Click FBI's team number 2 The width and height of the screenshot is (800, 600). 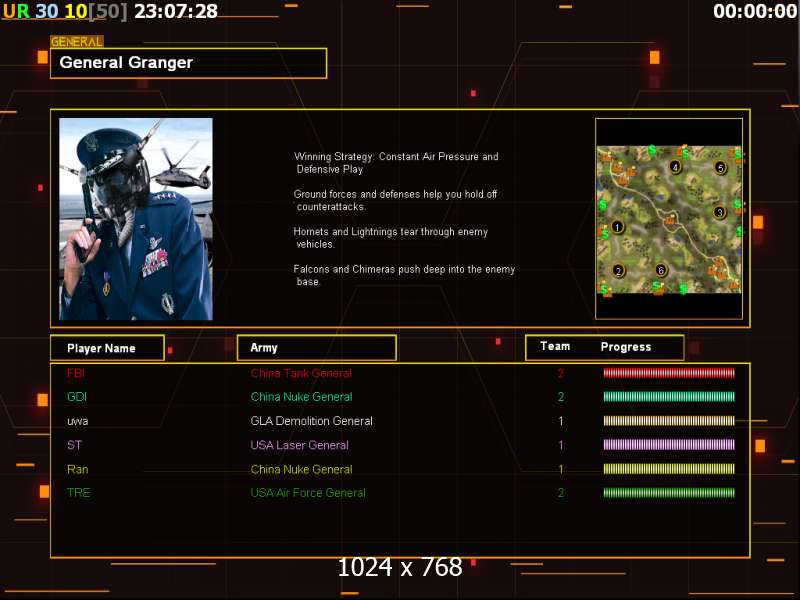pyautogui.click(x=561, y=373)
